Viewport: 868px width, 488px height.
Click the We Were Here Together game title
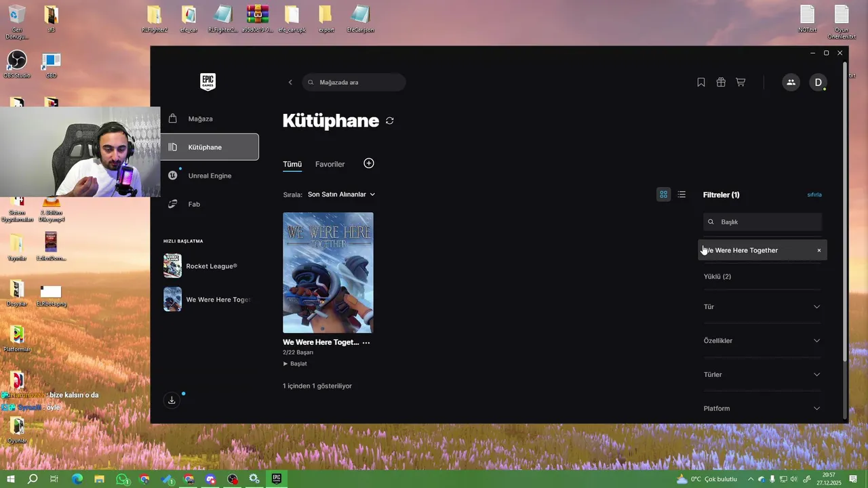[321, 342]
